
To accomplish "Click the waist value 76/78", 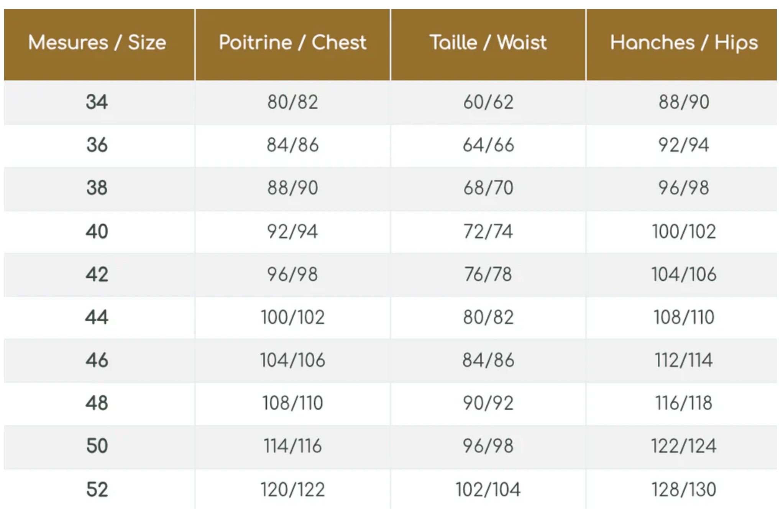I will [488, 275].
